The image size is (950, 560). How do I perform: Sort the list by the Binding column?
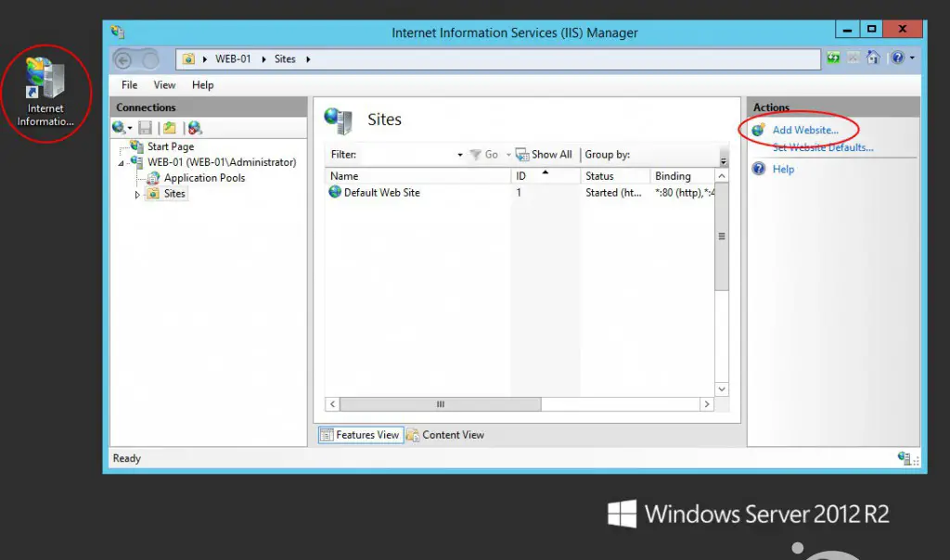click(682, 175)
